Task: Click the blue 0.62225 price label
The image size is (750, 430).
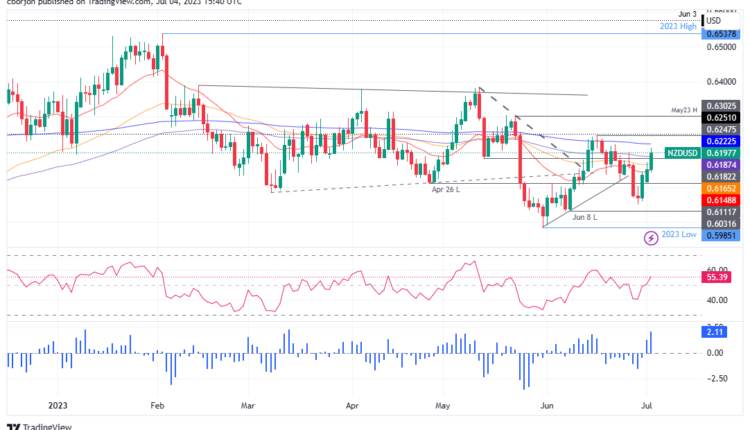Action: point(719,142)
